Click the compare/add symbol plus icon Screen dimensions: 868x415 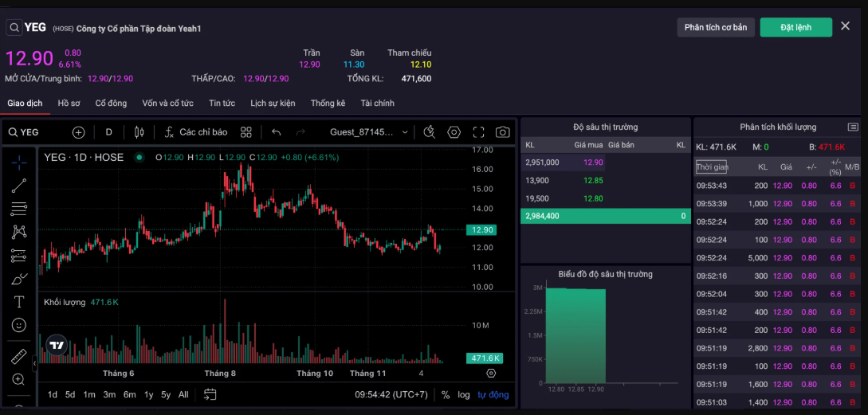click(79, 132)
